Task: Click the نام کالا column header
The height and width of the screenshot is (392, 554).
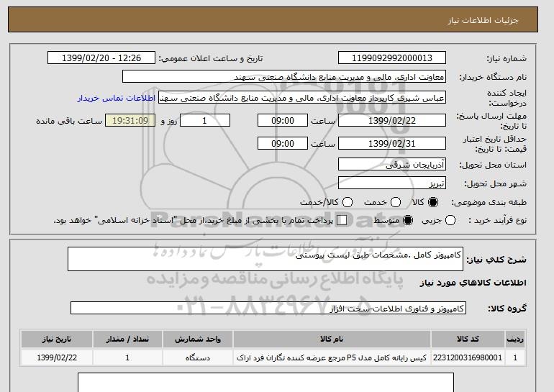Action: tap(332, 339)
